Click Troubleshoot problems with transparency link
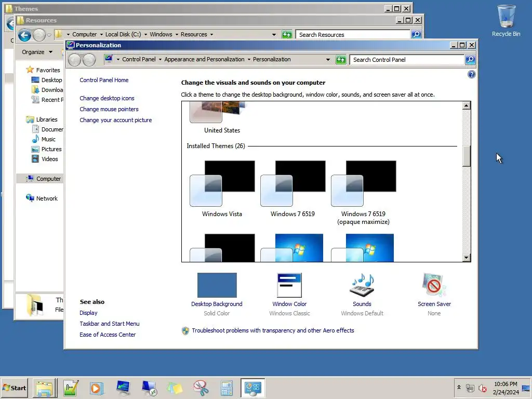 coord(273,330)
